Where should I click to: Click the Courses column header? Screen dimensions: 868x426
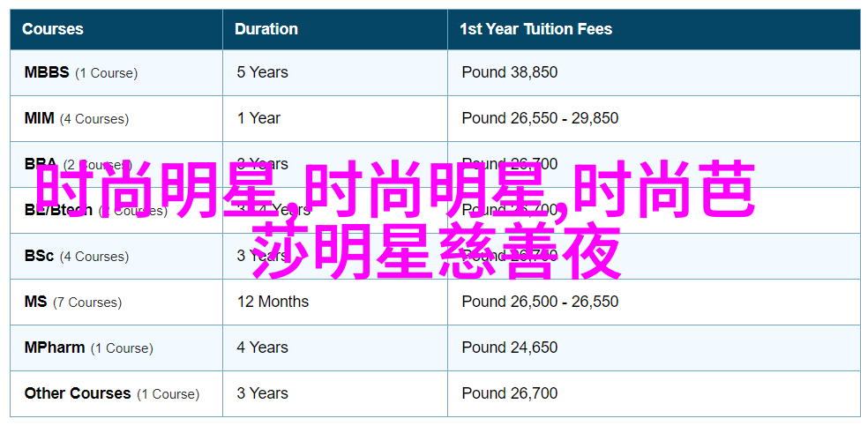point(53,29)
